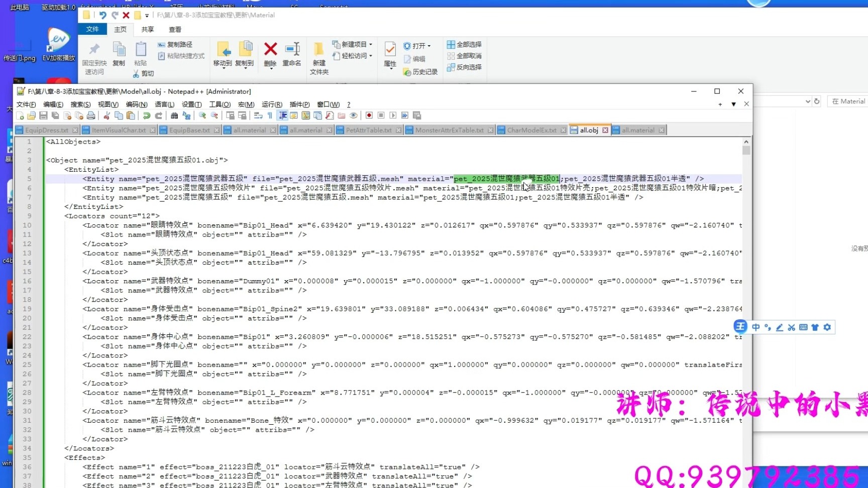Open the 插件(P) menu in Notepad++
868x488 pixels.
[x=300, y=104]
